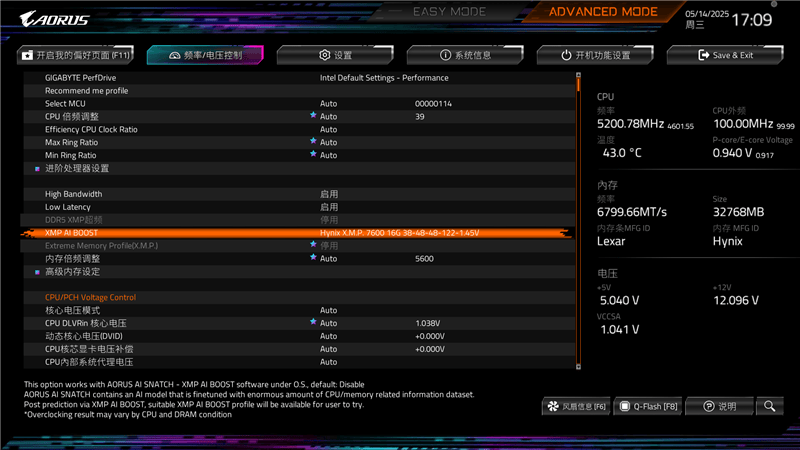Viewport: 800px width, 450px height.
Task: Click the star beside Min Ring Ratio
Action: [313, 154]
